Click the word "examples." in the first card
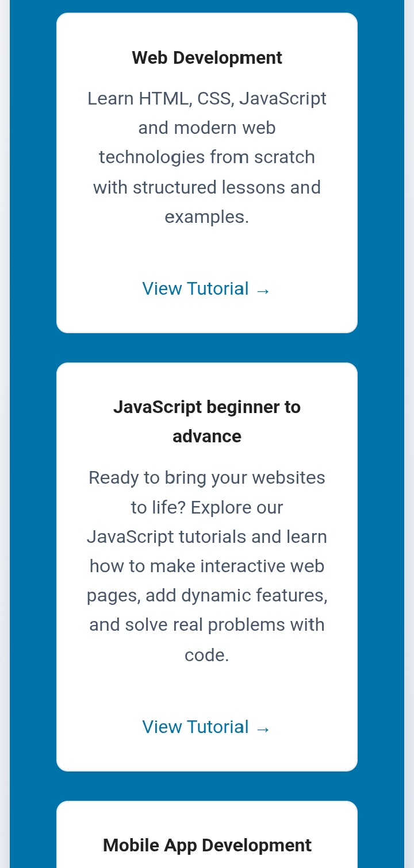The width and height of the screenshot is (414, 868). (x=207, y=217)
